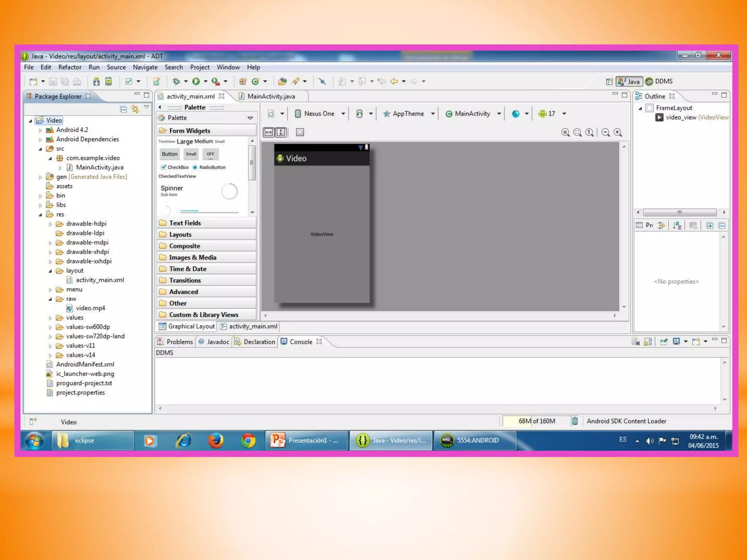
Task: Click the green Run toolbar icon
Action: (x=196, y=81)
